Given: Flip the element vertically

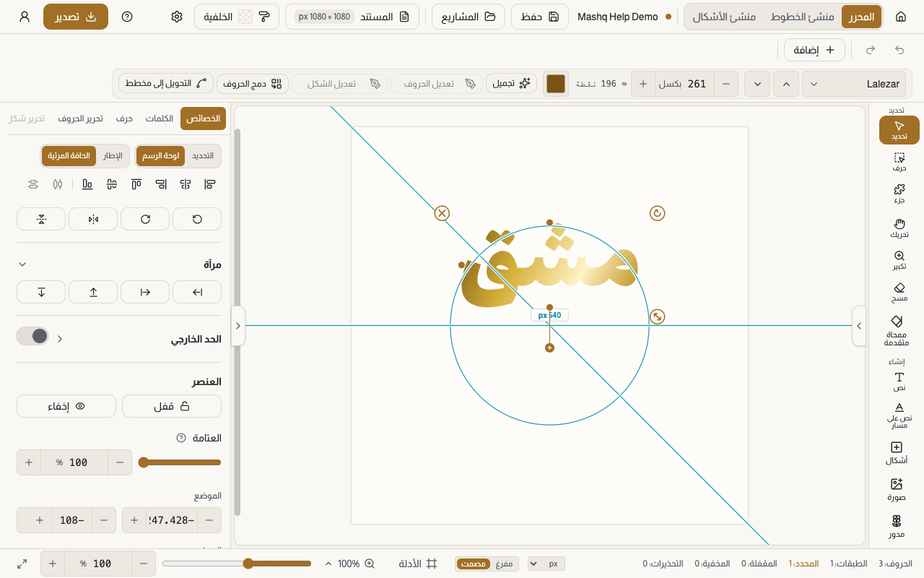Looking at the screenshot, I should click(41, 219).
